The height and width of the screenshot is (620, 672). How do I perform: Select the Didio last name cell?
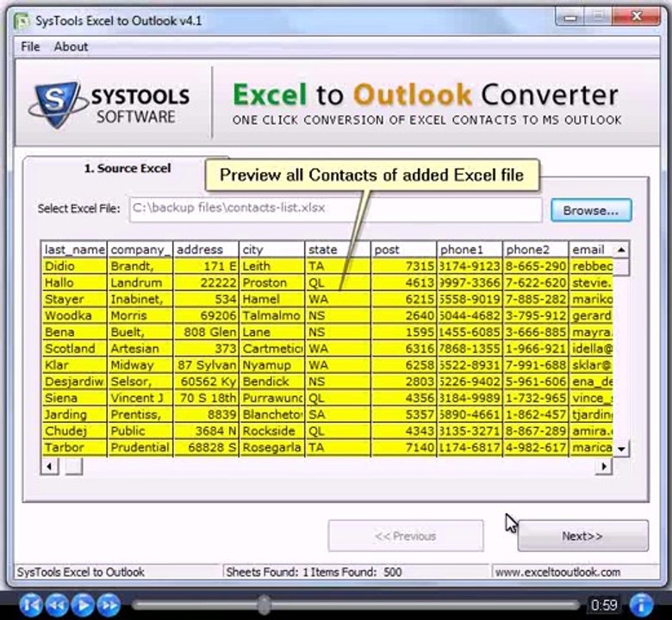click(74, 266)
